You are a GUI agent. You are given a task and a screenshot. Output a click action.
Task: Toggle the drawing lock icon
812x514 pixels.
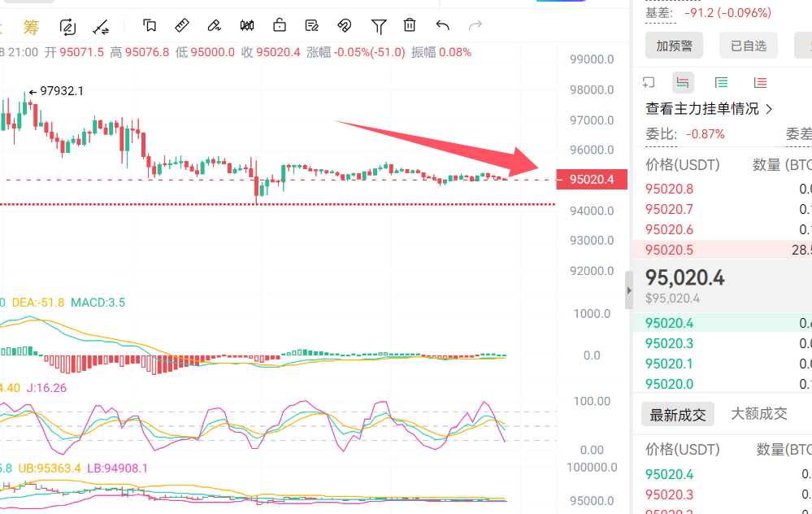pyautogui.click(x=280, y=26)
